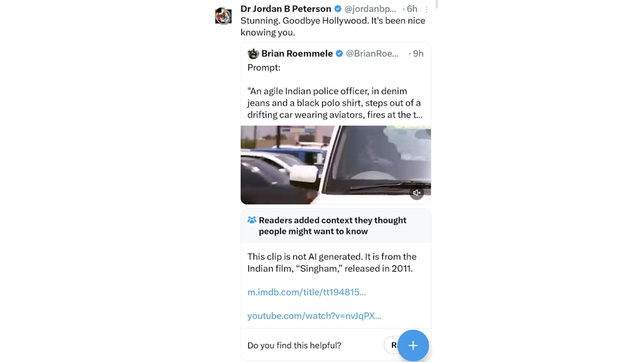Open the m.imdb.com title link
Viewport: 644px width, 362px height.
click(306, 292)
